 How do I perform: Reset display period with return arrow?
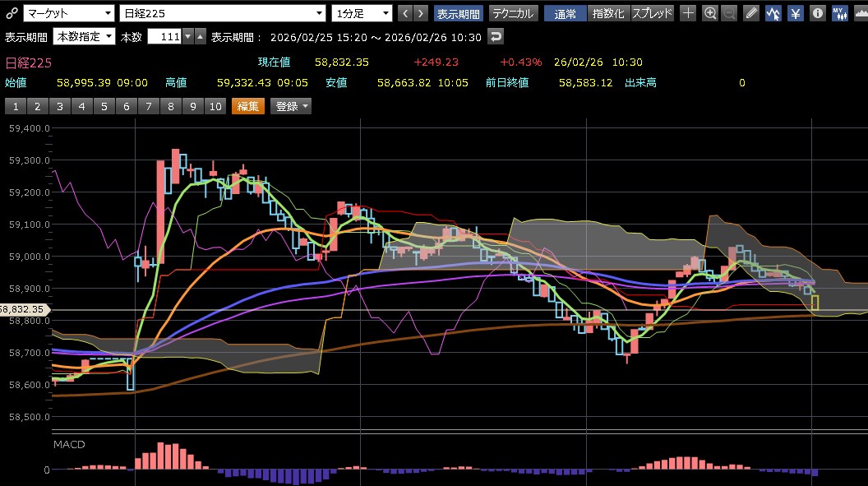coord(496,37)
